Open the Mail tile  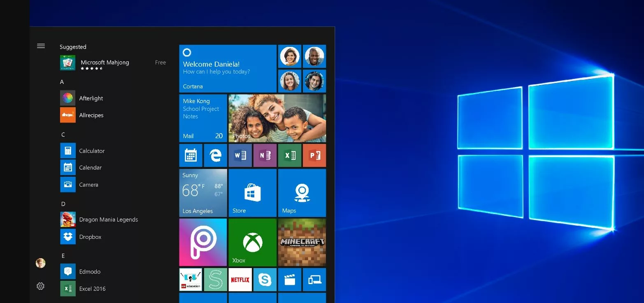coord(203,118)
